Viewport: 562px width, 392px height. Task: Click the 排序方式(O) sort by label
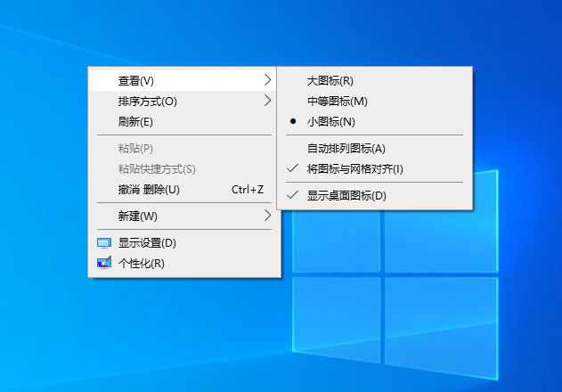tap(147, 102)
